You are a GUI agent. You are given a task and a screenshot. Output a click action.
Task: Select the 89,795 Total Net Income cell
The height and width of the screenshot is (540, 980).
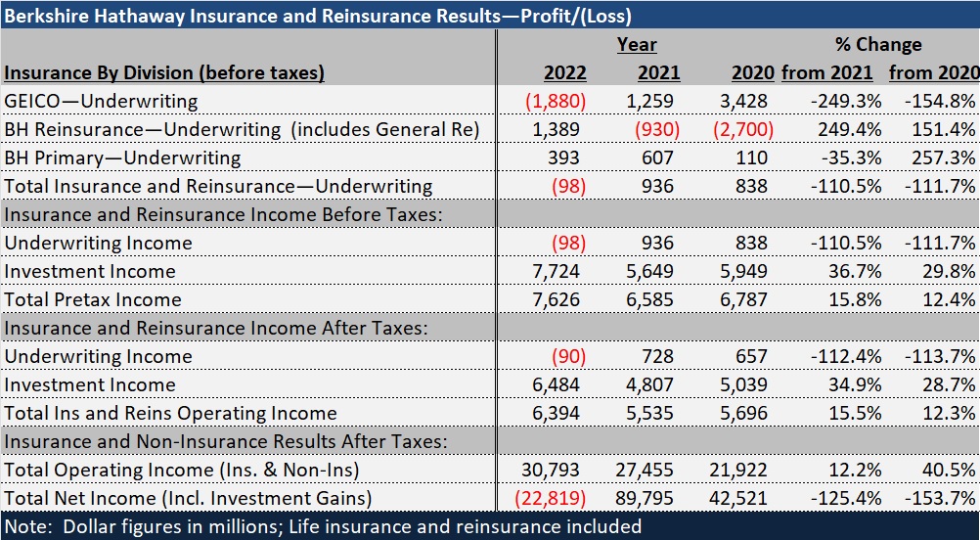(x=647, y=498)
